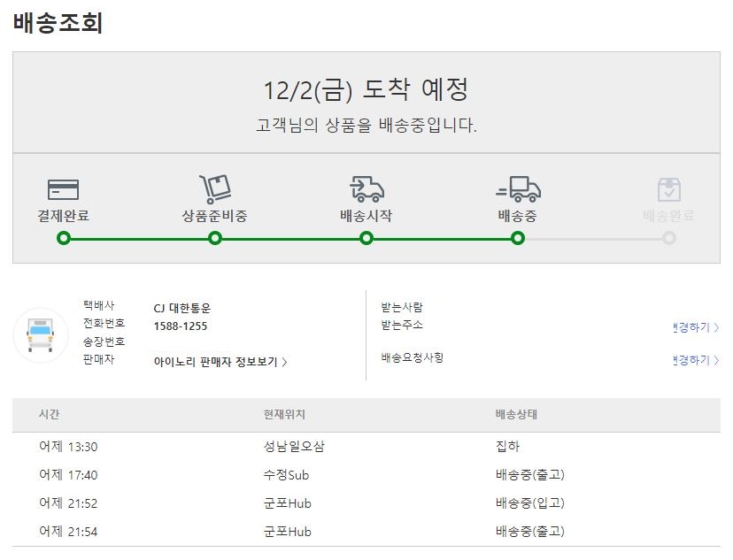
Task: Click the 결제완료 credit card icon
Action: click(63, 189)
